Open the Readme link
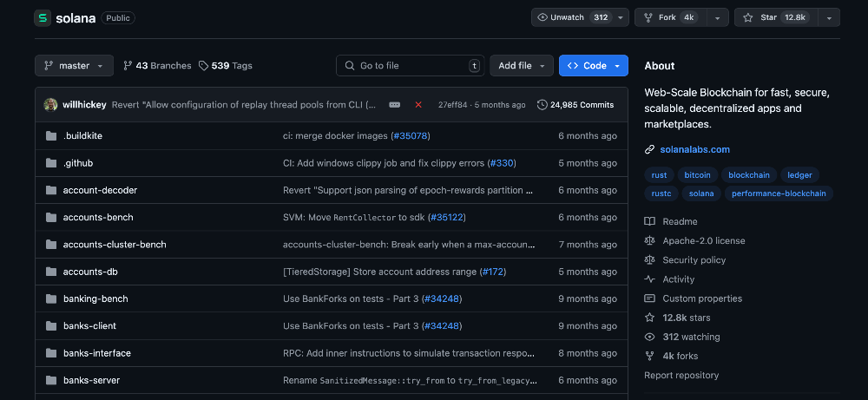This screenshot has width=868, height=400. [679, 222]
